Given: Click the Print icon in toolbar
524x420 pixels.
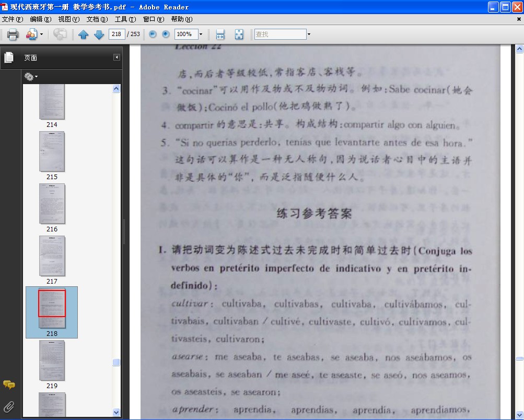Looking at the screenshot, I should (x=13, y=34).
